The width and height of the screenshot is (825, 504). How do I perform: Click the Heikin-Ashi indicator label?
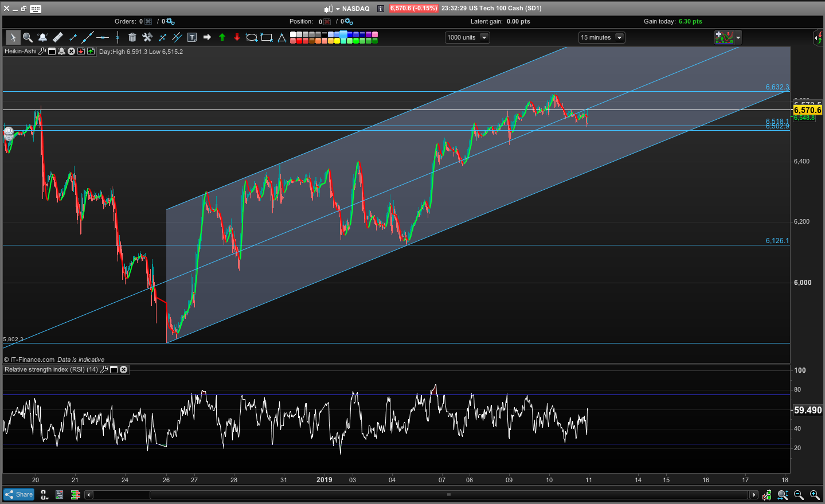pos(21,51)
